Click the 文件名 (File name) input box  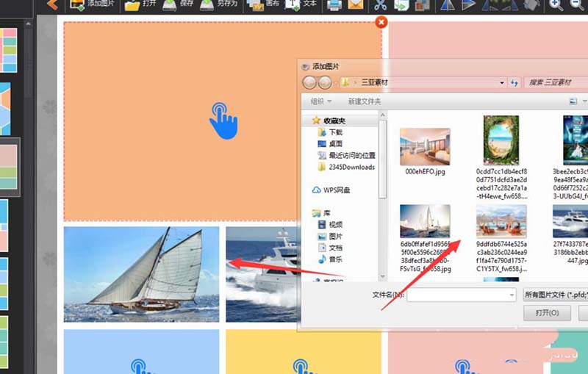pos(462,295)
